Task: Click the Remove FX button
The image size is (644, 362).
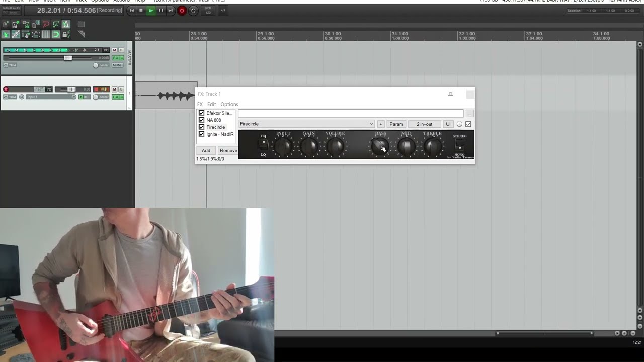Action: pyautogui.click(x=228, y=150)
